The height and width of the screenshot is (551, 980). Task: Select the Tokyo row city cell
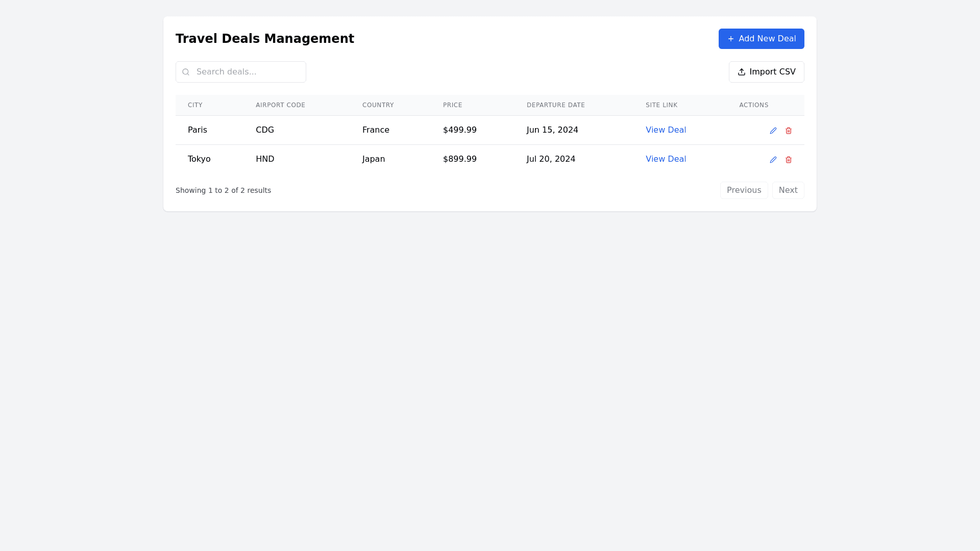tap(199, 159)
